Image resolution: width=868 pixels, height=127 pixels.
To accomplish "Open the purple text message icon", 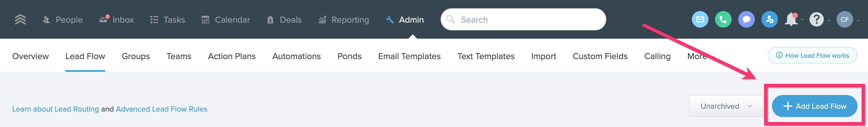I will (x=746, y=20).
